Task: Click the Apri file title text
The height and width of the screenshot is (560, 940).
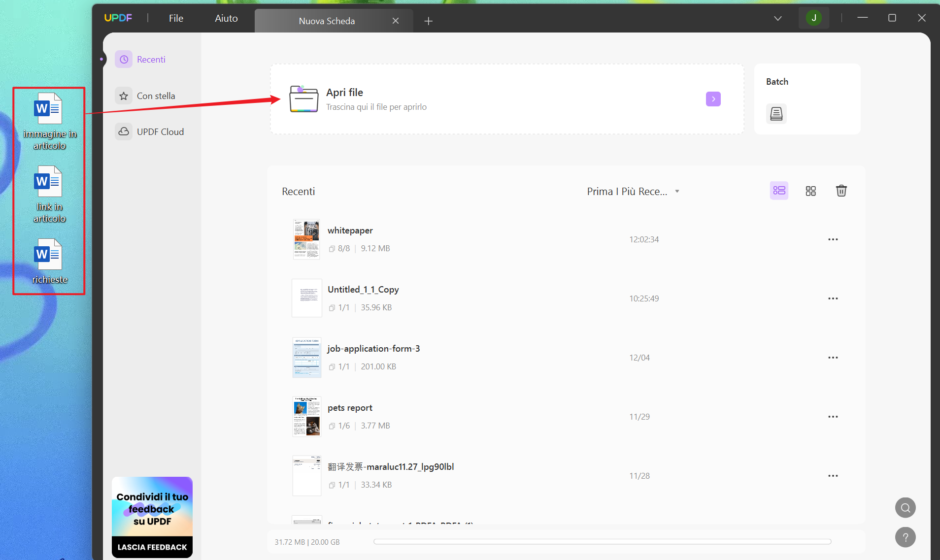Action: [344, 92]
